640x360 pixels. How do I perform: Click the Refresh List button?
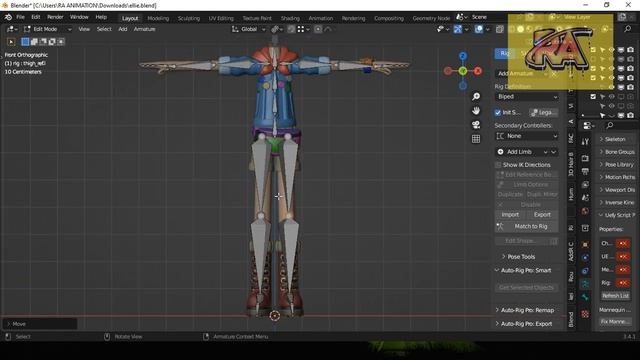pos(615,296)
